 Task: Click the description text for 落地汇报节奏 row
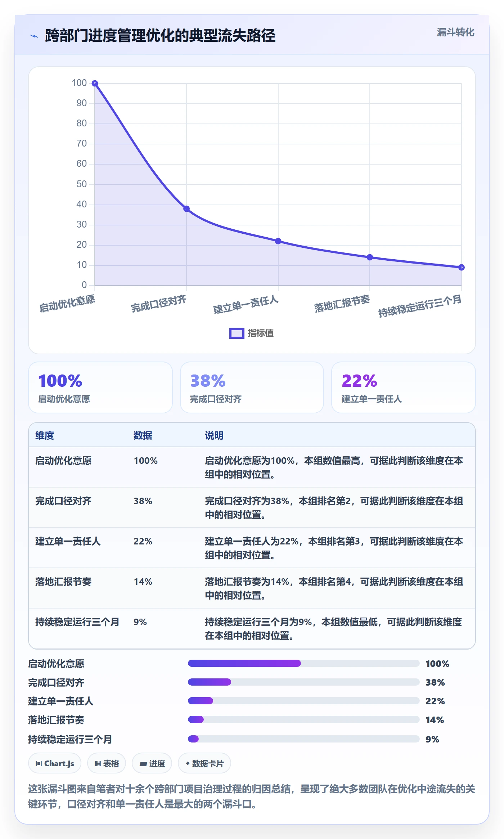334,588
